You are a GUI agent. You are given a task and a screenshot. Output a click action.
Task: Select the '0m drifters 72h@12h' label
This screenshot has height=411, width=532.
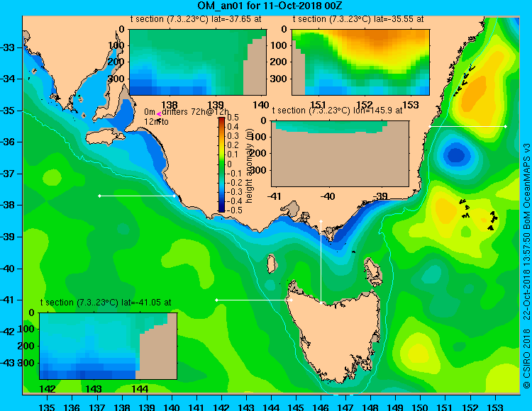click(187, 112)
